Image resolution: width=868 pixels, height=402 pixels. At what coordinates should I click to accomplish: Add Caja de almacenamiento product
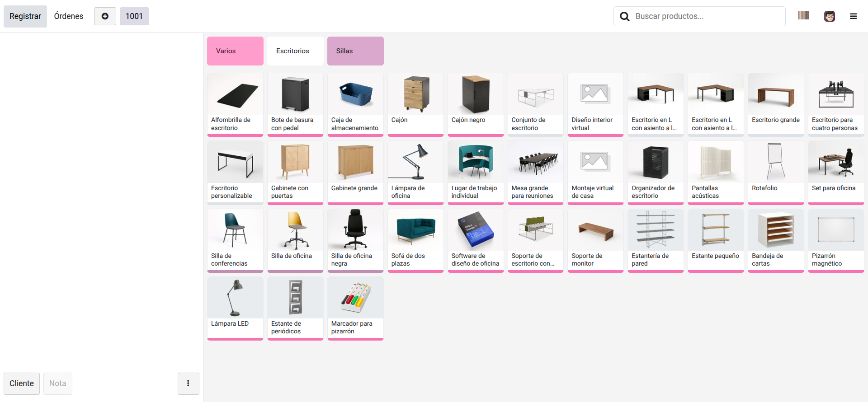[355, 105]
